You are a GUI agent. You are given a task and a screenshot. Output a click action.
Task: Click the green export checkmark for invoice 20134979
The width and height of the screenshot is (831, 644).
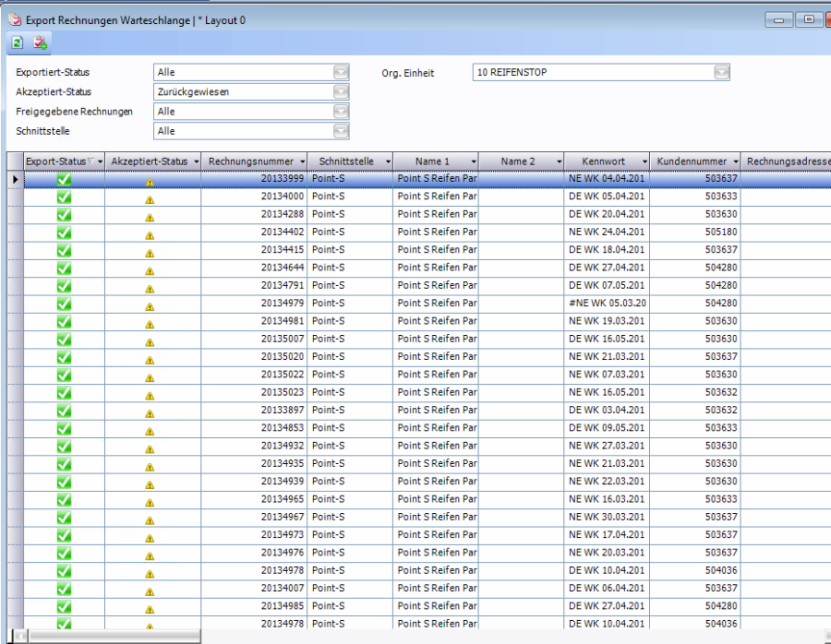64,304
